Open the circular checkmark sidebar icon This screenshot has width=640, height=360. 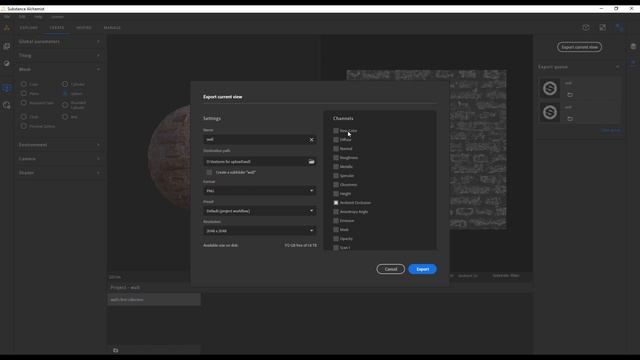click(x=7, y=63)
